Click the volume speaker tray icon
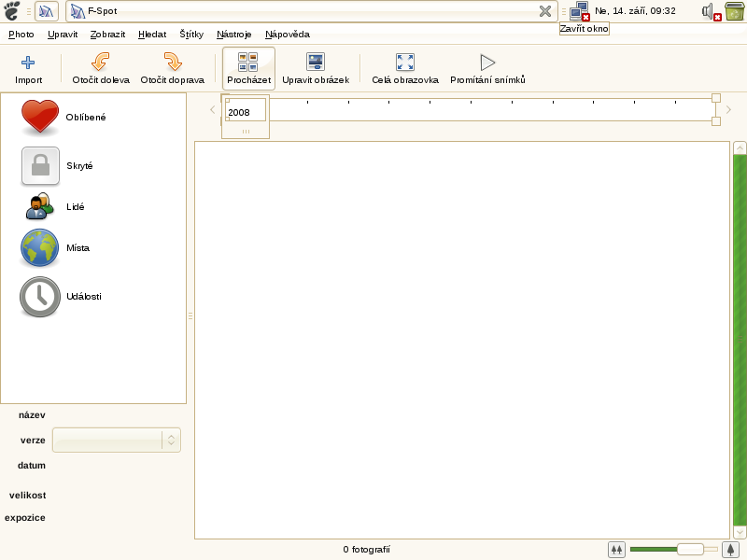The width and height of the screenshot is (747, 560). tap(712, 11)
